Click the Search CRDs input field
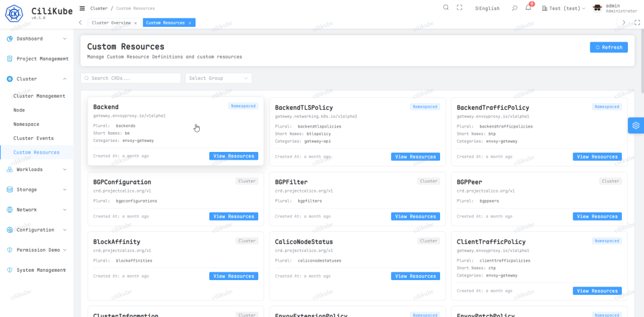This screenshot has width=644, height=317. pyautogui.click(x=131, y=78)
